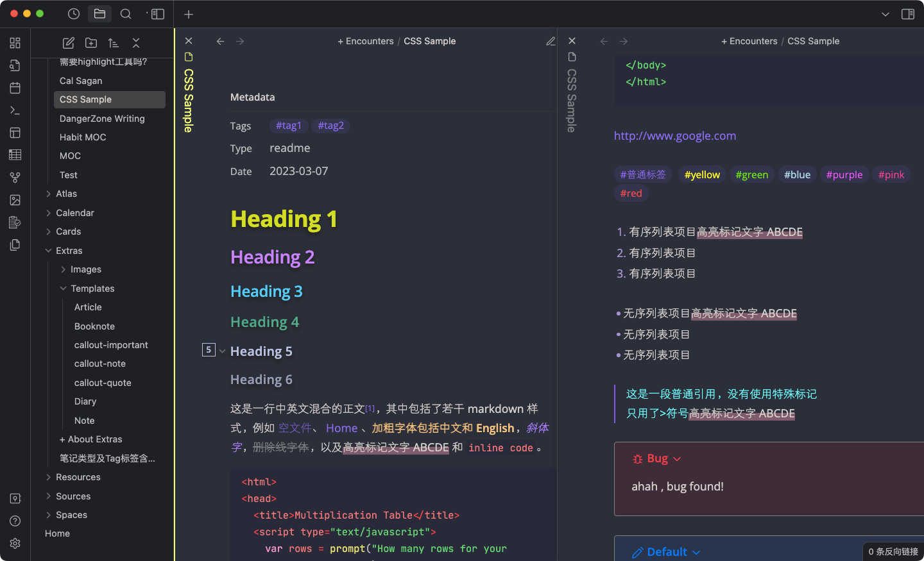
Task: Toggle the right sidebar
Action: coord(908,14)
